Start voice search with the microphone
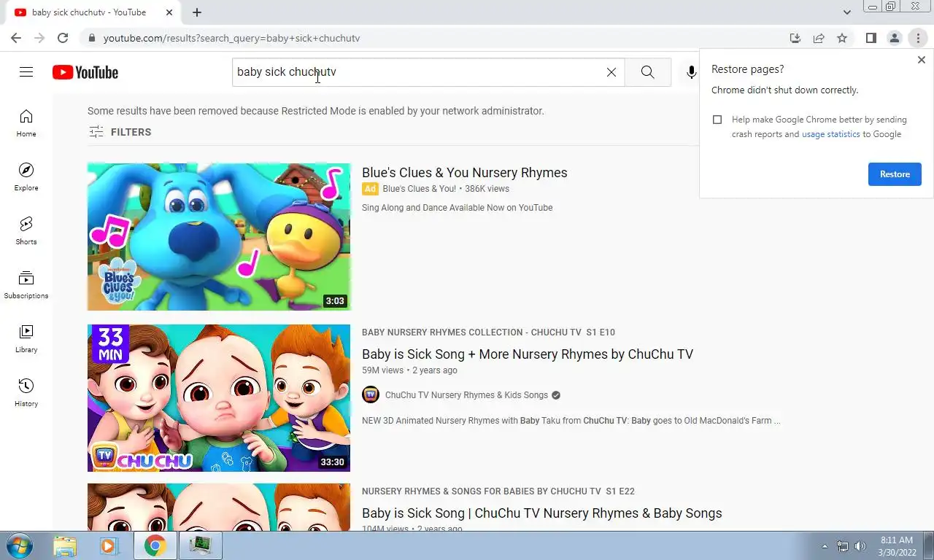Image resolution: width=934 pixels, height=560 pixels. 691,72
